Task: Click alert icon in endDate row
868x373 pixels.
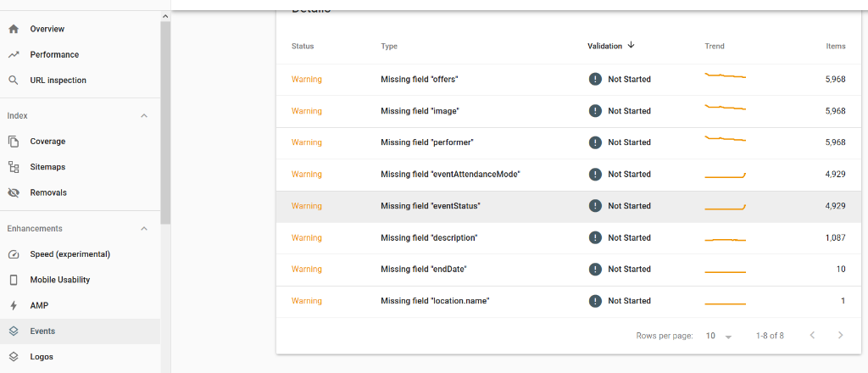Action: coord(595,269)
